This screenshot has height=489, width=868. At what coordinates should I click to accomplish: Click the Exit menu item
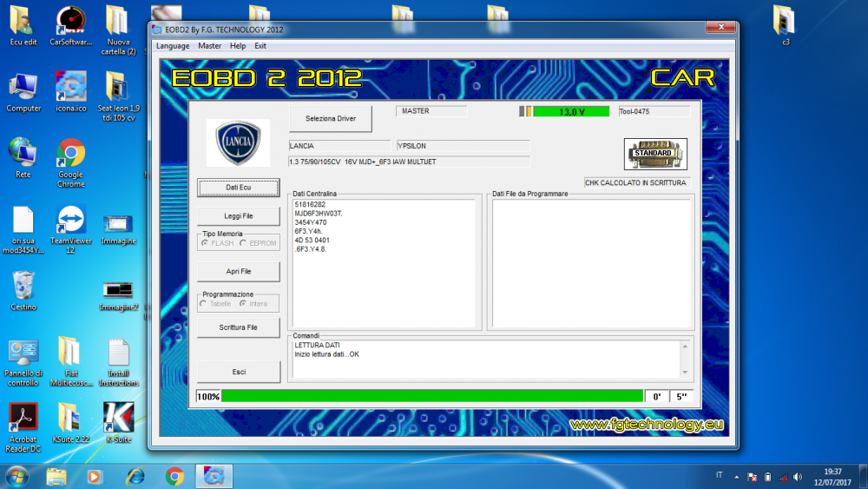pyautogui.click(x=260, y=46)
